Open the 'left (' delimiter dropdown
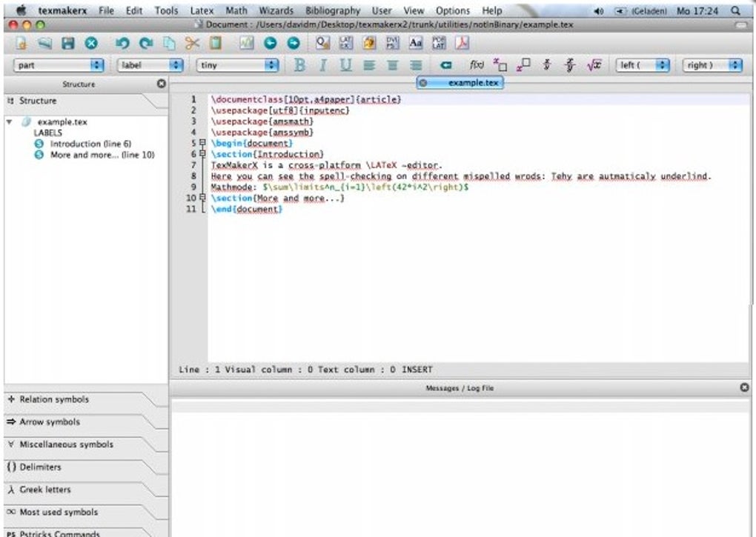Screen dimensions: 756x537 pos(643,65)
